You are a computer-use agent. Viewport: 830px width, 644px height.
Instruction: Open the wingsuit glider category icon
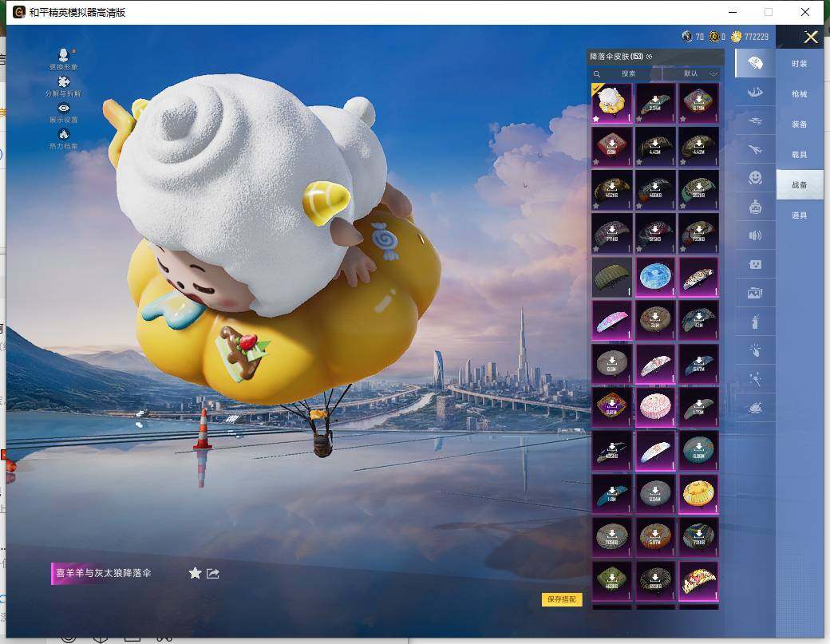coord(755,92)
